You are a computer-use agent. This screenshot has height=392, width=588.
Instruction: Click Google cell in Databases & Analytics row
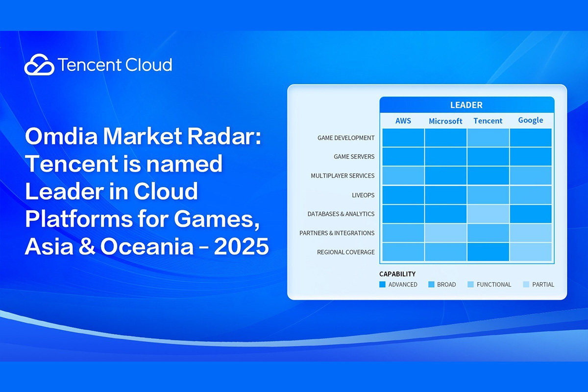[x=531, y=214]
